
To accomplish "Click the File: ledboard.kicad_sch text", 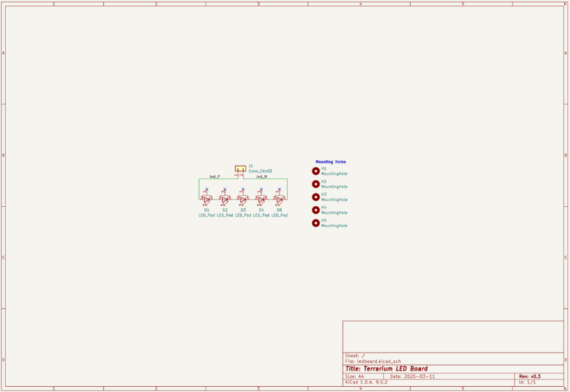I will click(x=373, y=361).
